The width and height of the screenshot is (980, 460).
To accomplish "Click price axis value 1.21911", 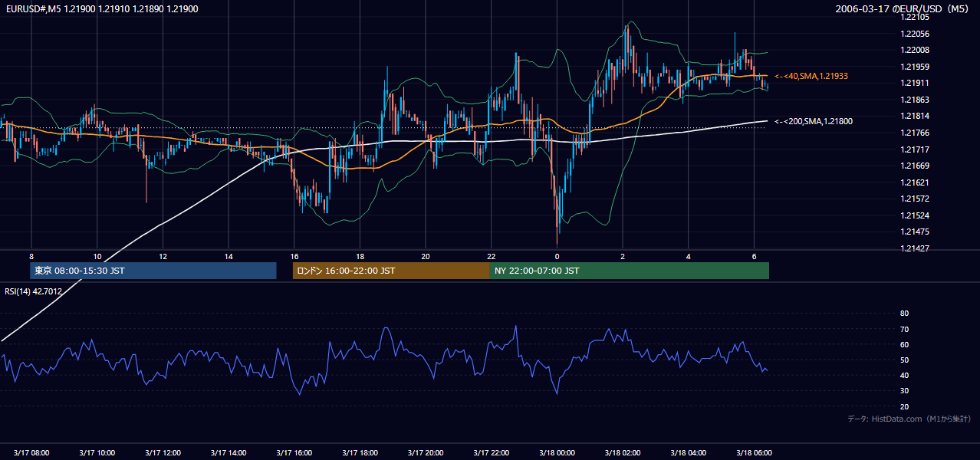I will click(915, 83).
